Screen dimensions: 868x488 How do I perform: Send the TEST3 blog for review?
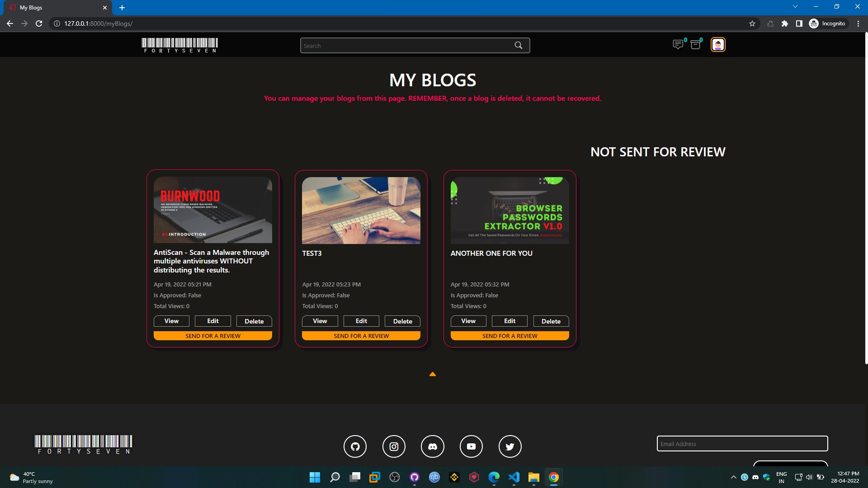(x=361, y=336)
